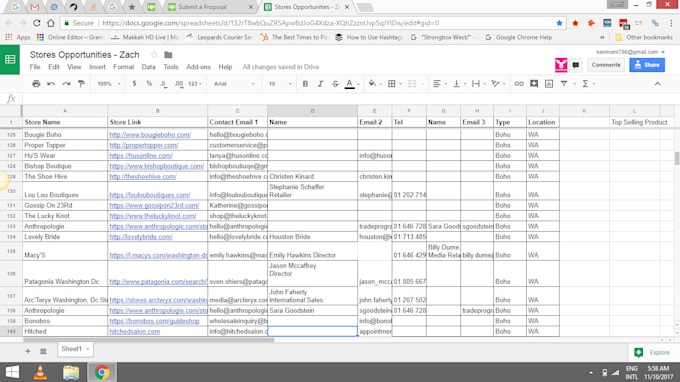The image size is (680, 382).
Task: Open the Add-ons menu
Action: click(198, 67)
